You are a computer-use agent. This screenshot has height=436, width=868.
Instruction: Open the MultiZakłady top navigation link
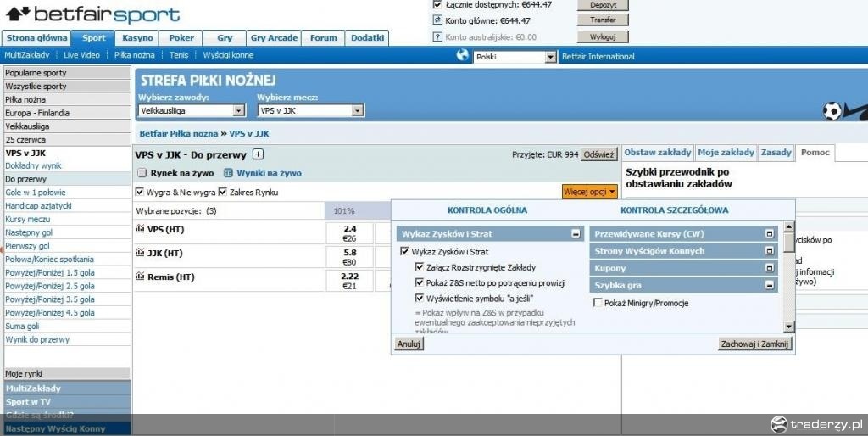tap(26, 55)
